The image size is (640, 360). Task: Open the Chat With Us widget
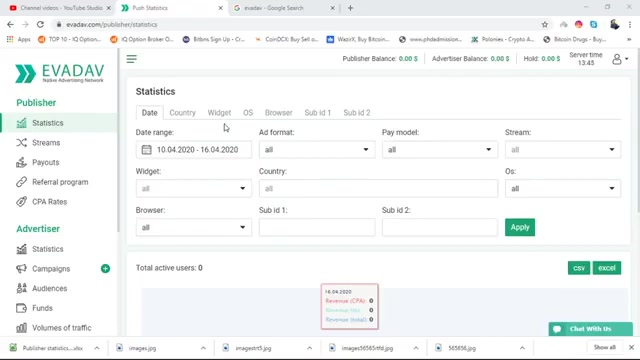tap(590, 329)
